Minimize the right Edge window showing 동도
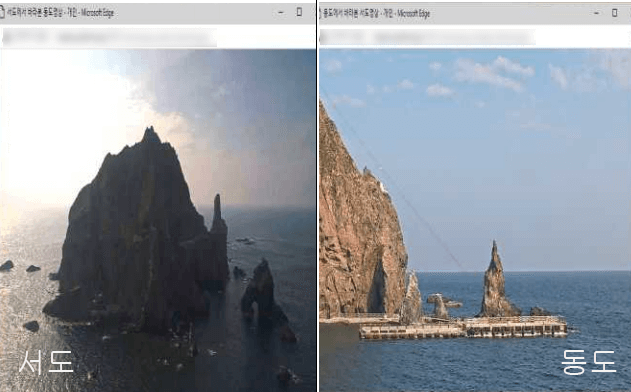This screenshot has height=392, width=631. coord(596,13)
